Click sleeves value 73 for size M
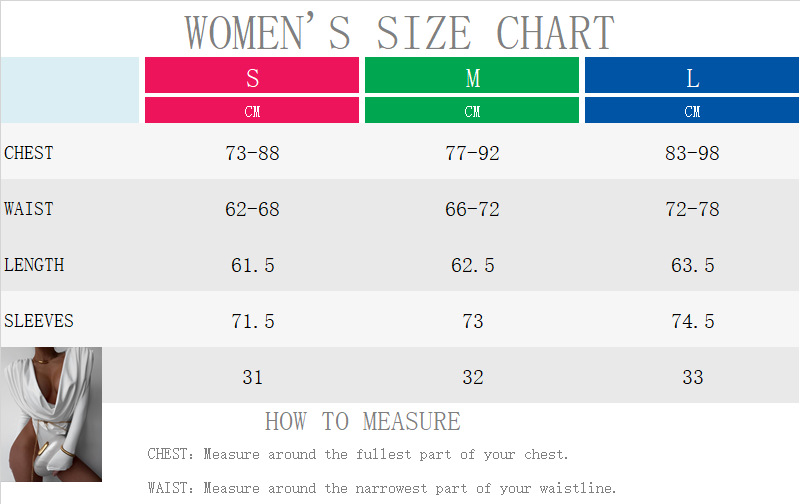Image resolution: width=800 pixels, height=504 pixels. pos(472,322)
